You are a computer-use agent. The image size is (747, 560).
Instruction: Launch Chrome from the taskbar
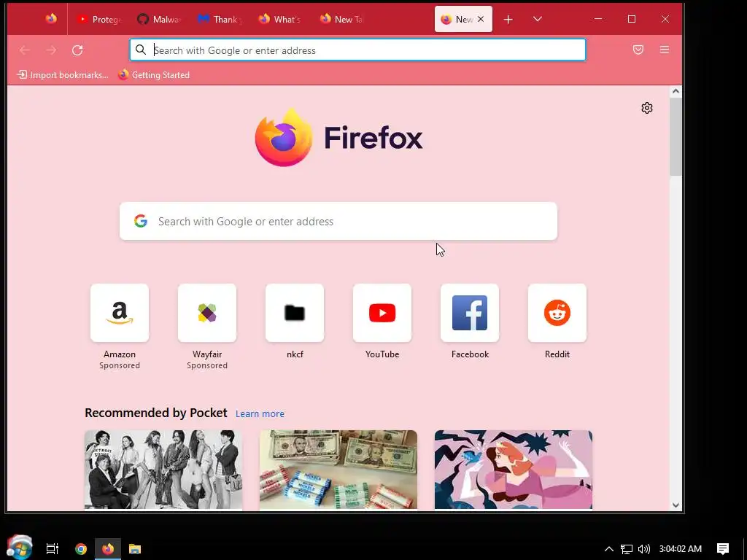pos(81,549)
